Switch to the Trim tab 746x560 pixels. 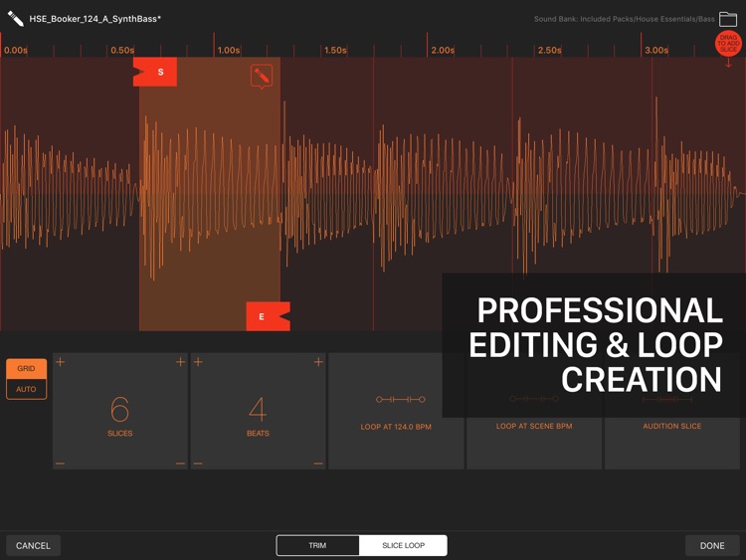click(317, 545)
